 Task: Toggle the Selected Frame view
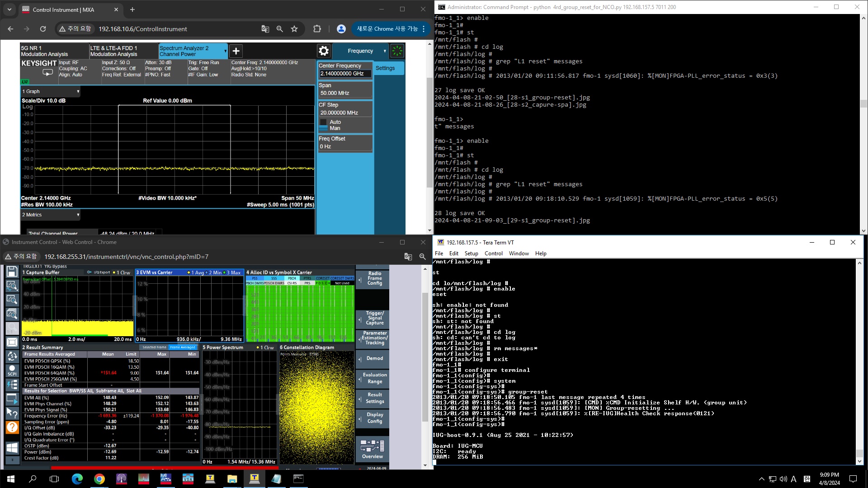coord(155,347)
